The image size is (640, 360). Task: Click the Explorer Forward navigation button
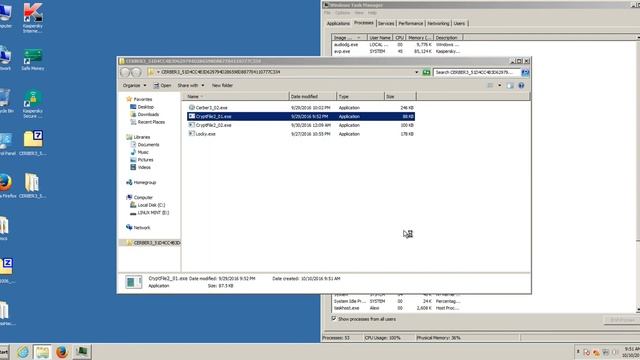(x=136, y=72)
